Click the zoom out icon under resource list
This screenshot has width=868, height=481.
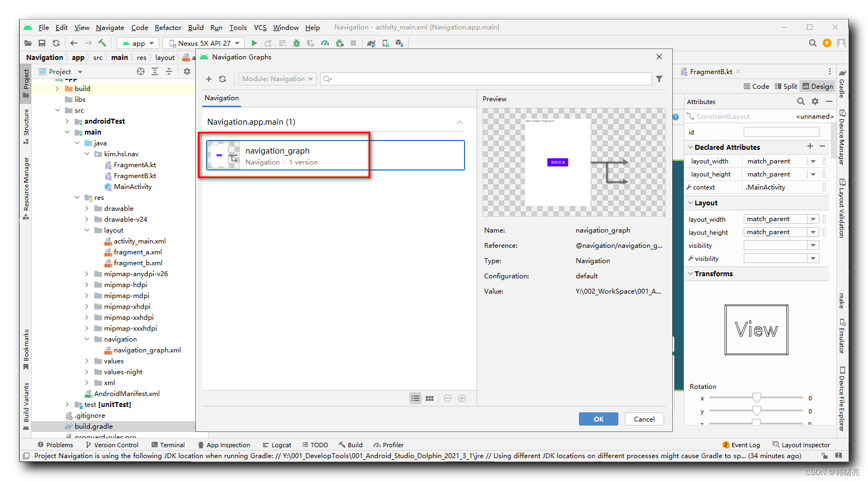coord(448,398)
